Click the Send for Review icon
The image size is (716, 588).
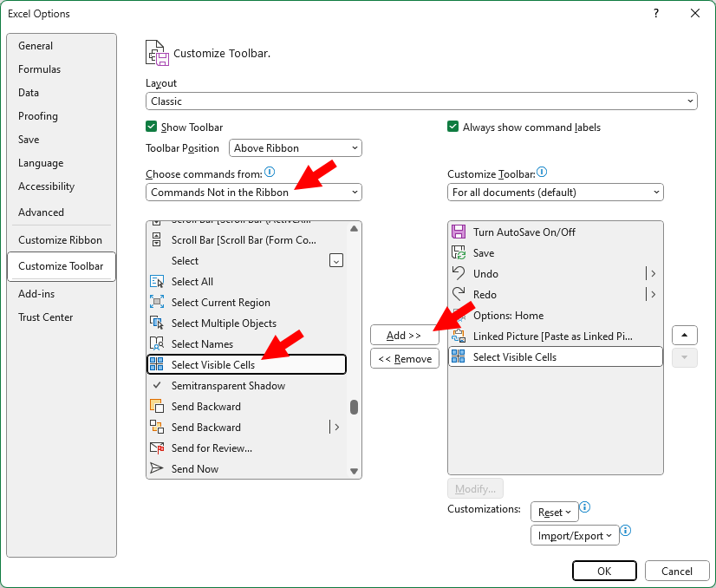pos(157,448)
